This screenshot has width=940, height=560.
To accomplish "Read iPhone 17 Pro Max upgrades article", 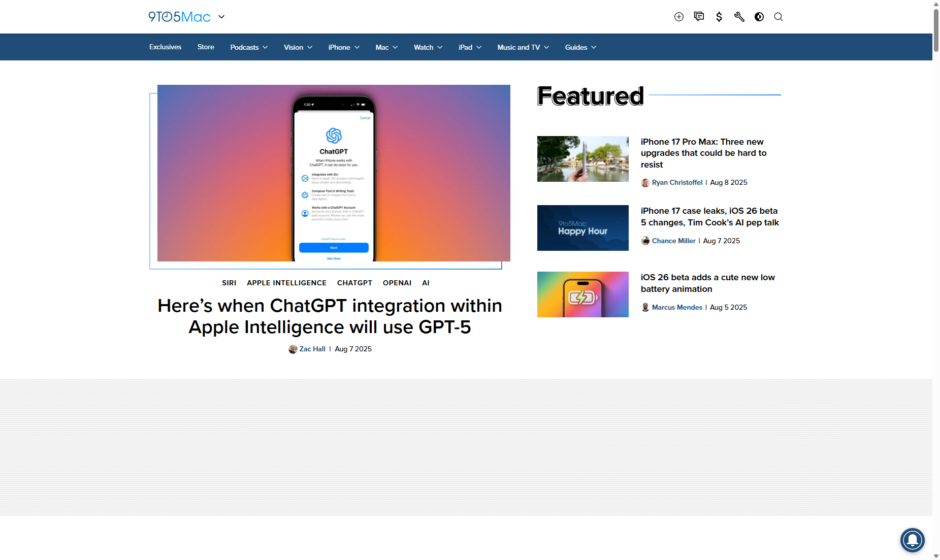I will pos(704,153).
